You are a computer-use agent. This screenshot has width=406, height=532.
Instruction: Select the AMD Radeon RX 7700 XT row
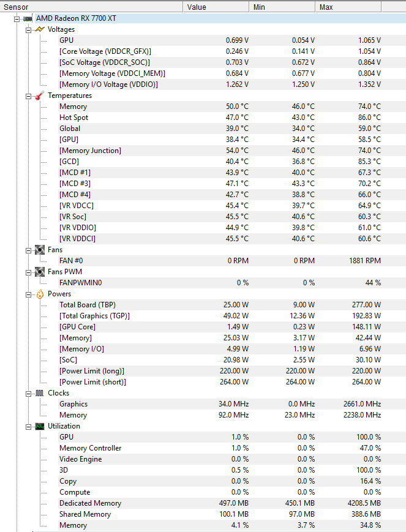pos(220,18)
